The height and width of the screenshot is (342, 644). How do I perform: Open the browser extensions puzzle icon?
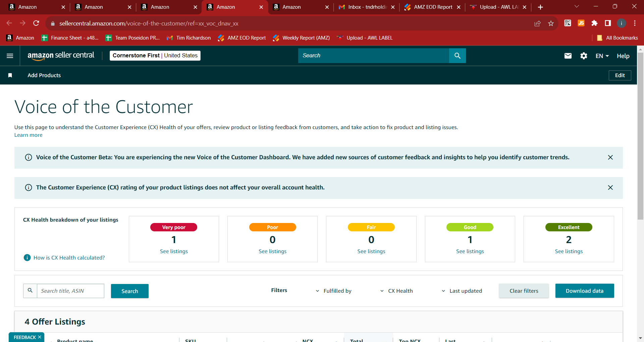click(x=594, y=23)
